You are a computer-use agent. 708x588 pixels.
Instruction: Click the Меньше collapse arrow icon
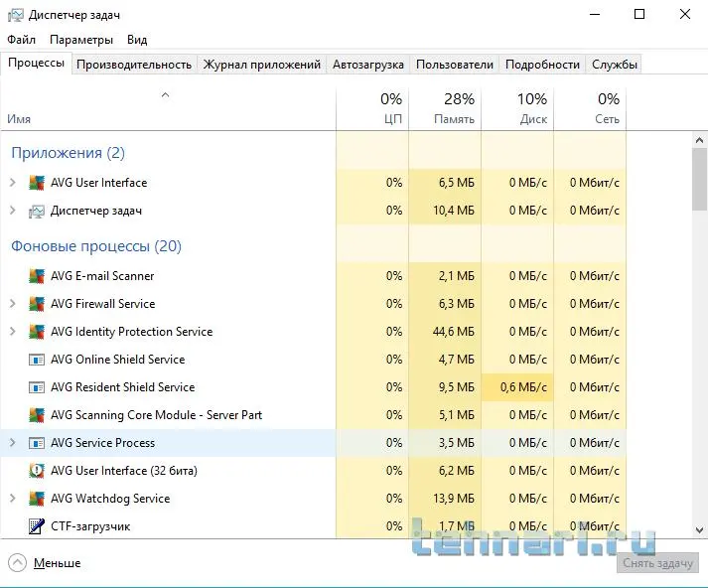pos(17,563)
